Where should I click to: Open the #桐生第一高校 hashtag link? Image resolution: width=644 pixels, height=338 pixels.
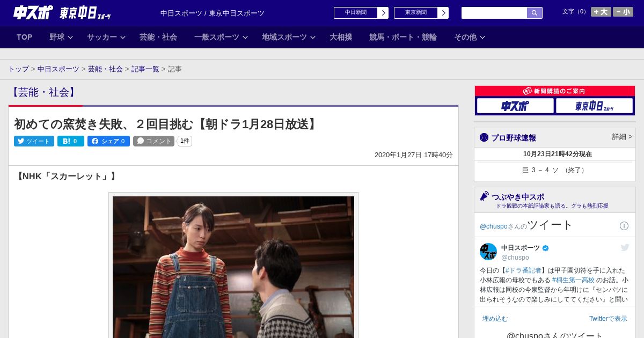click(x=573, y=280)
